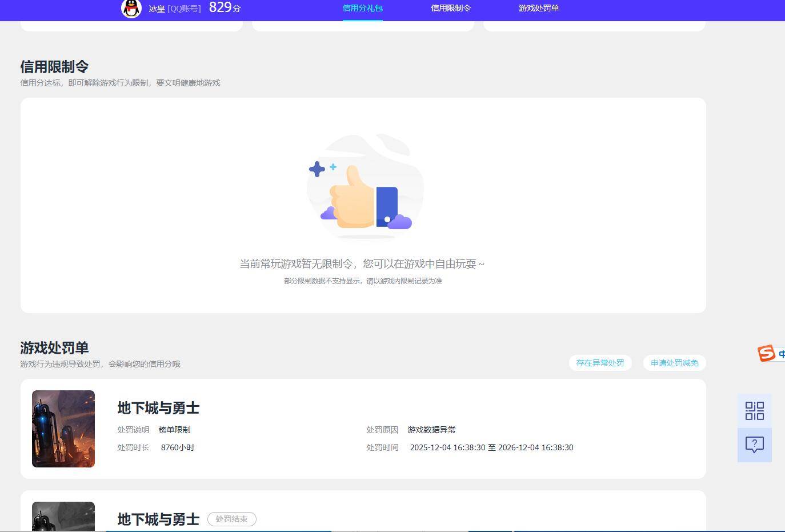
Task: Click the second 地下城与勇士 game cover
Action: (63, 517)
